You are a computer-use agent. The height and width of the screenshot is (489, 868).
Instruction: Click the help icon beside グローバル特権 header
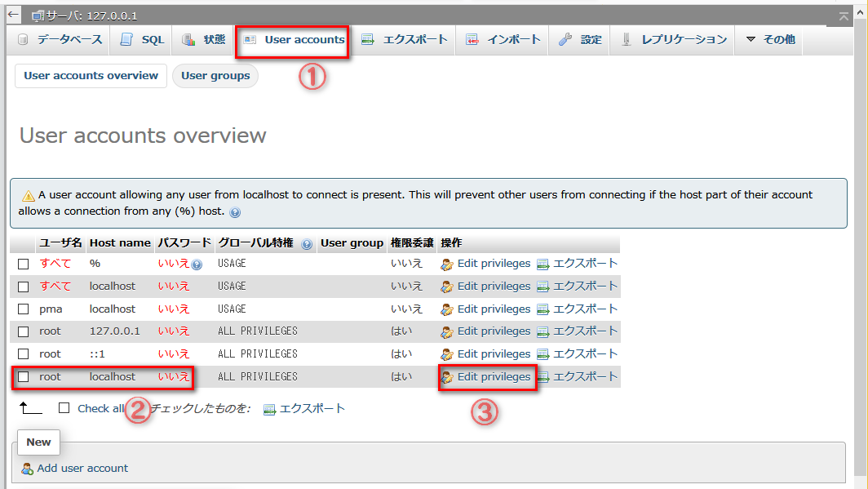pos(307,243)
